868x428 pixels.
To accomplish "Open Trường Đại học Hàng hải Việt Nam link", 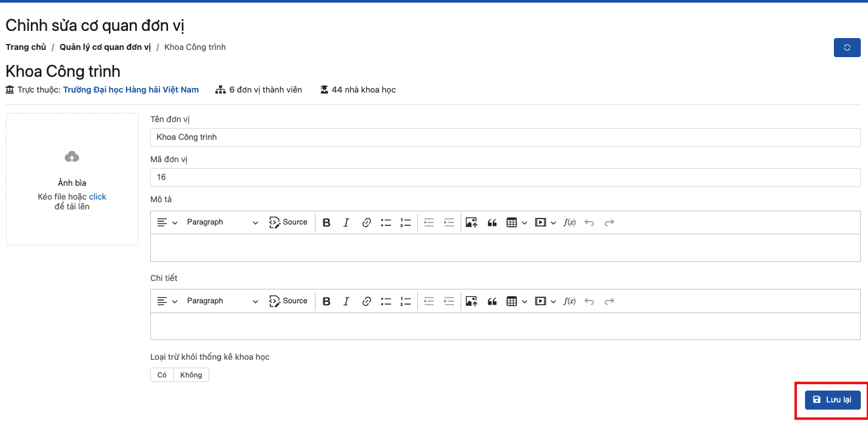I will [x=131, y=90].
